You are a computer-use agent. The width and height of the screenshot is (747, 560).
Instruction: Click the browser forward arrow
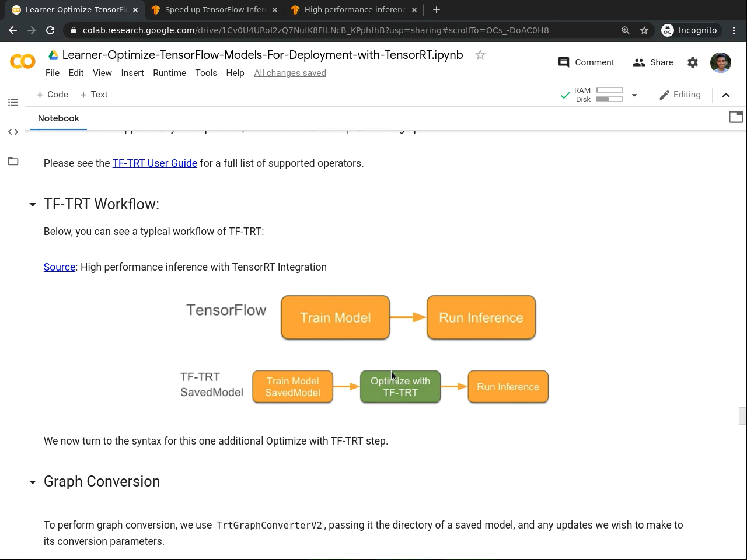(32, 30)
